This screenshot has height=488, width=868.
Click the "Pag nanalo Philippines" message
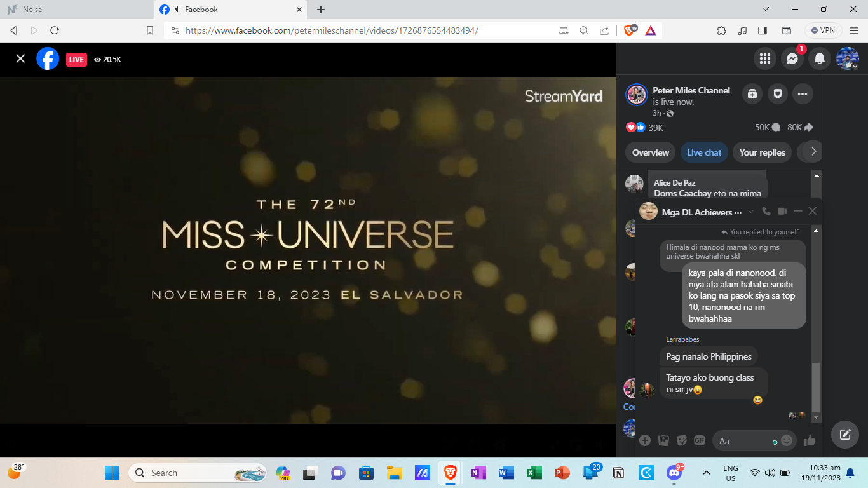pos(709,356)
